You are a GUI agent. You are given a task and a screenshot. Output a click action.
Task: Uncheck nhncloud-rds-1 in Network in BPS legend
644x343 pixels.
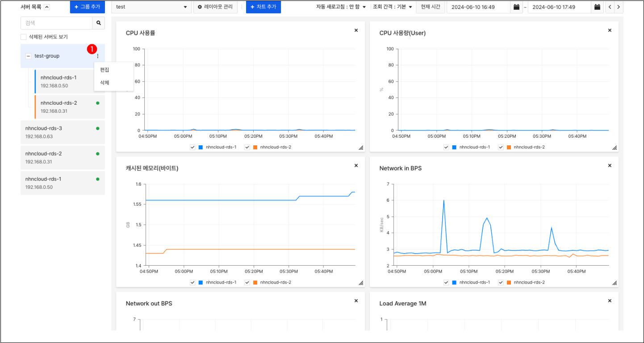446,282
